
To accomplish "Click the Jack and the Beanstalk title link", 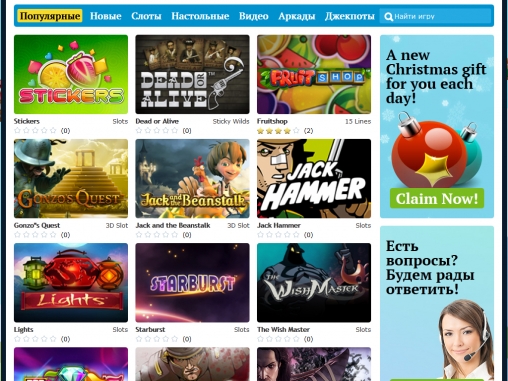I will 173,226.
